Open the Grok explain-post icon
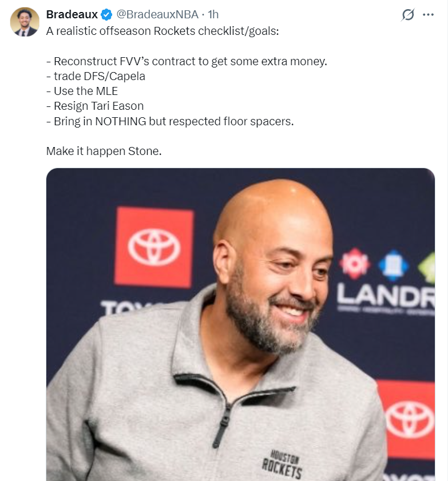 (408, 14)
